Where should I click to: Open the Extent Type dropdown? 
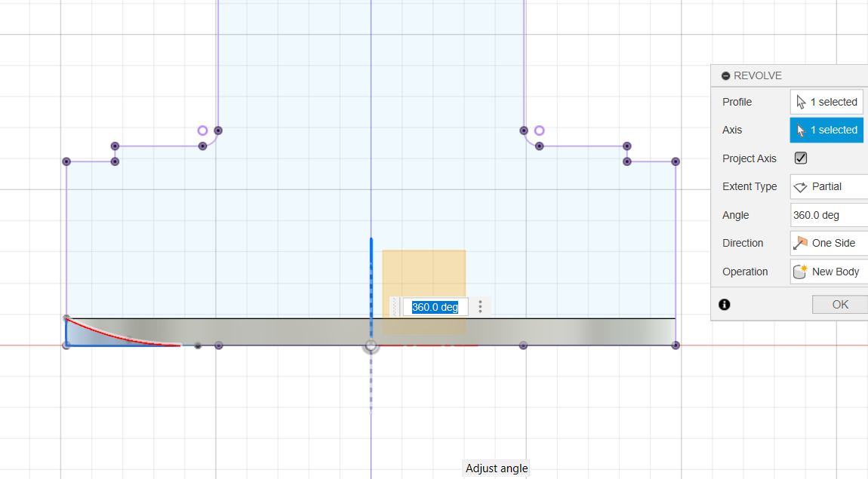click(x=828, y=186)
